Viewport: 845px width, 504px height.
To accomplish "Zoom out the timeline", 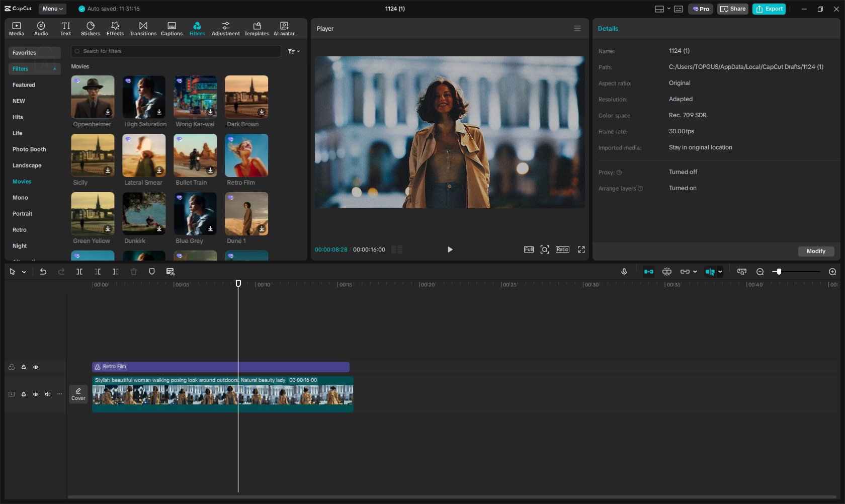I will [x=760, y=272].
